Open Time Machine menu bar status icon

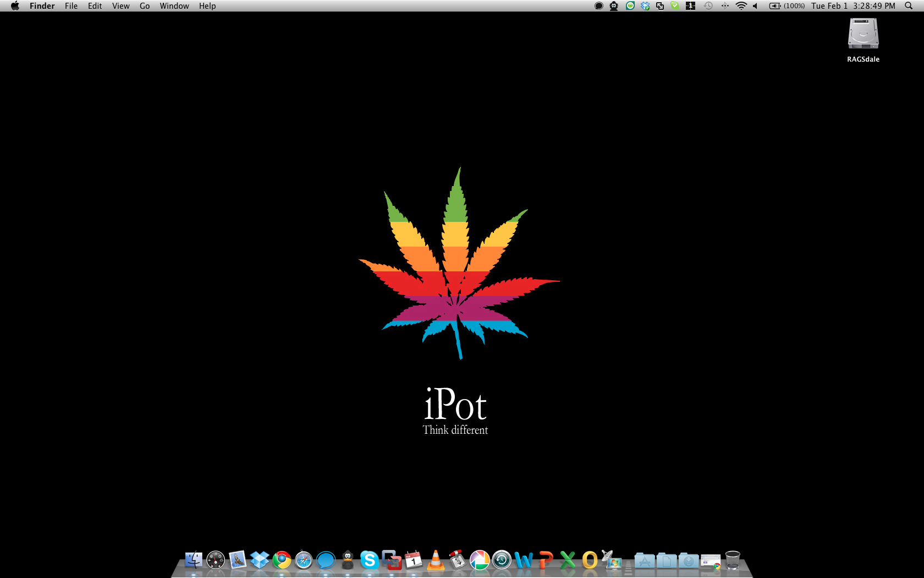[x=708, y=6]
